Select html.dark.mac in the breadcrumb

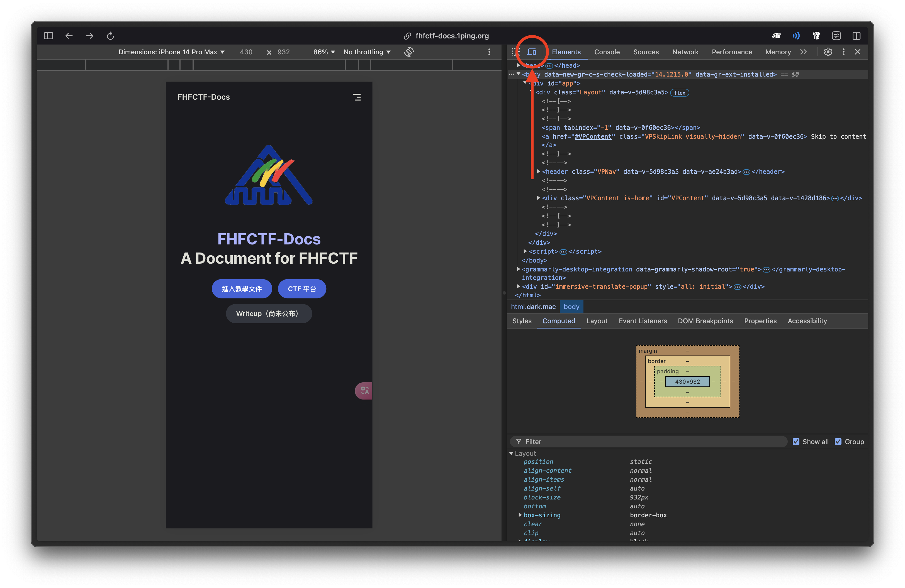[533, 307]
